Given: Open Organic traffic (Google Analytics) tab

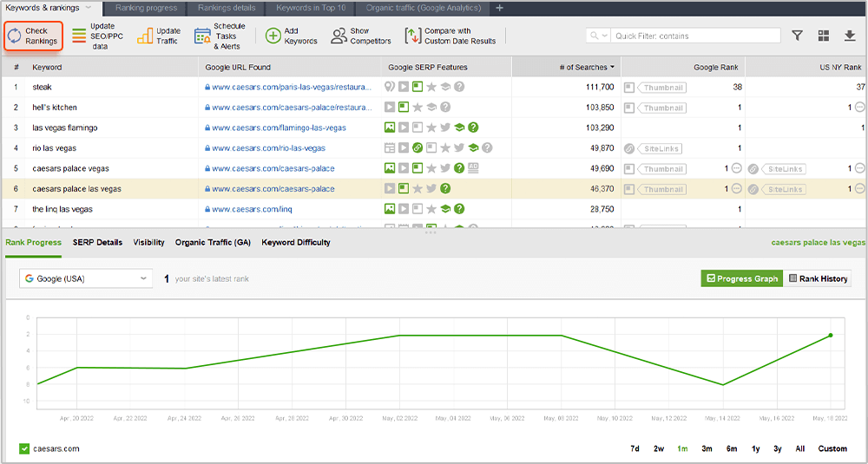Looking at the screenshot, I should [424, 8].
